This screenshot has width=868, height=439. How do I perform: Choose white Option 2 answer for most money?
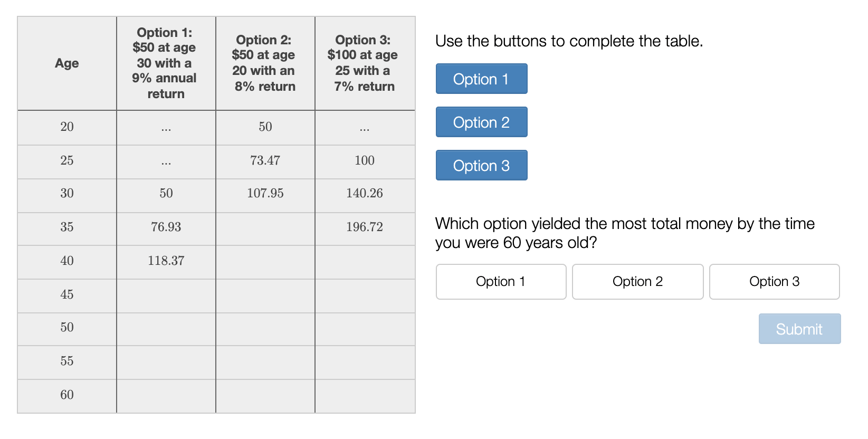point(637,282)
